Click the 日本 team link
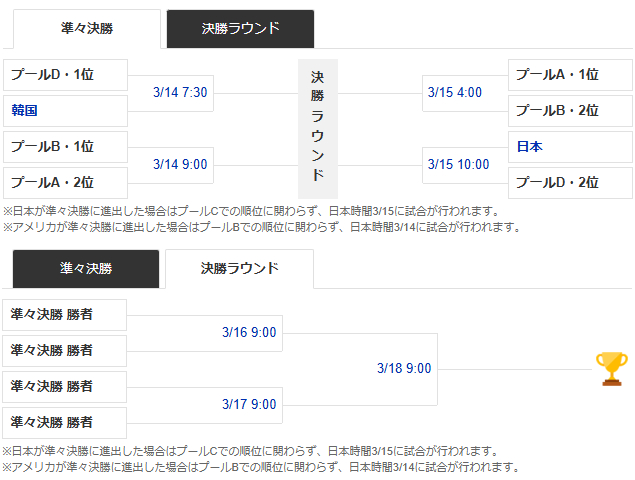Viewport: 635px width, 480px height. (x=530, y=147)
